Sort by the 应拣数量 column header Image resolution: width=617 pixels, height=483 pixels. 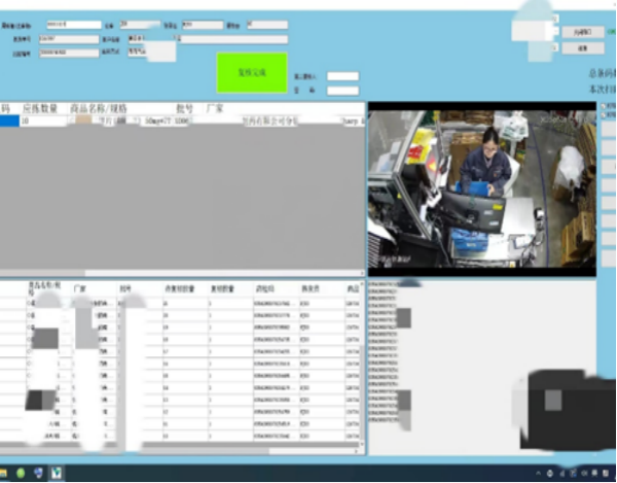coord(40,107)
